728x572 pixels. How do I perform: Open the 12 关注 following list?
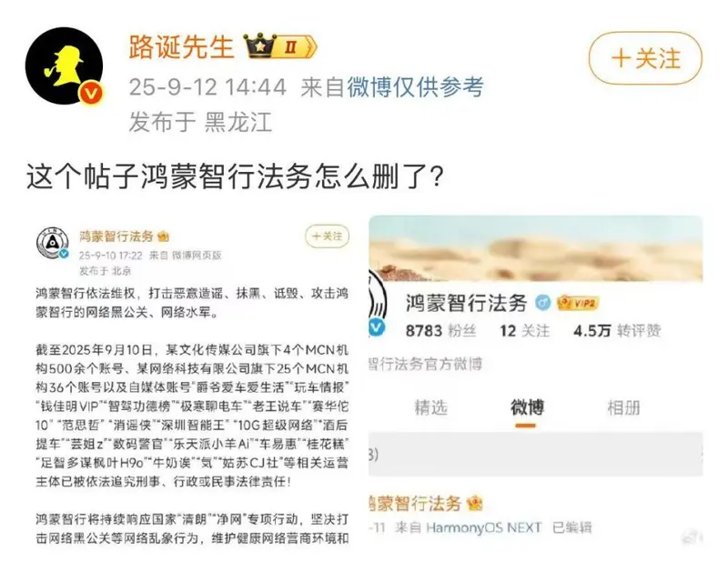click(x=525, y=331)
